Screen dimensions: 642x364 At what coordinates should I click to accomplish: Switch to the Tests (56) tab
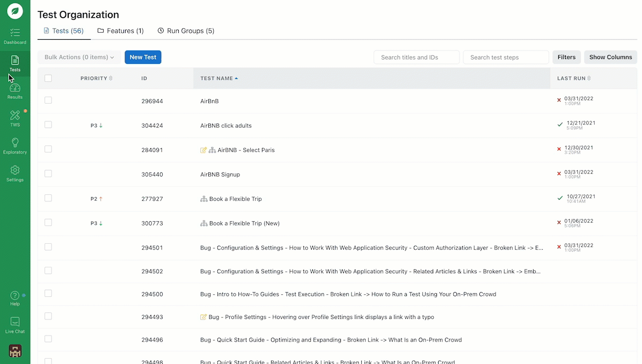[x=64, y=31]
